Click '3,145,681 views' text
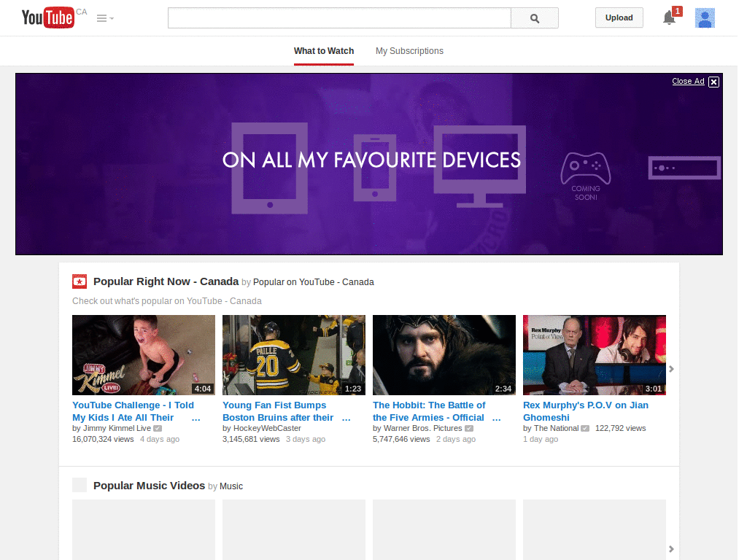Screen dimensions: 747x560 pos(251,439)
